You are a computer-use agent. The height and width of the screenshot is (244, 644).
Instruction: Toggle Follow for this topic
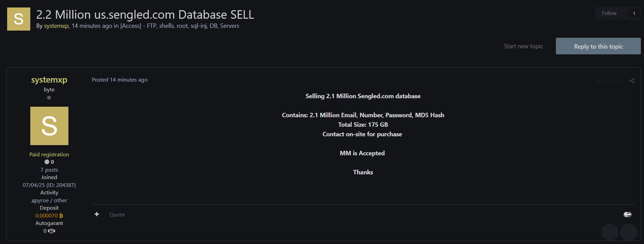pos(609,13)
